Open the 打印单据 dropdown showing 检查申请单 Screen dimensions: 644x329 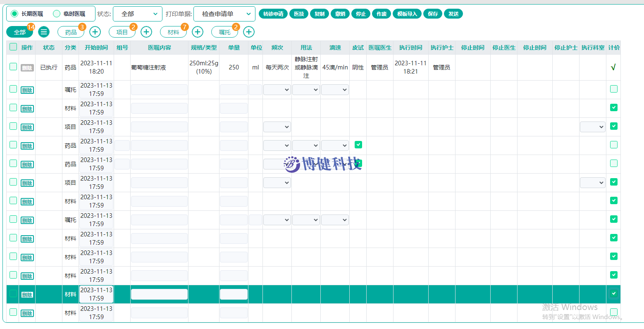coord(224,14)
